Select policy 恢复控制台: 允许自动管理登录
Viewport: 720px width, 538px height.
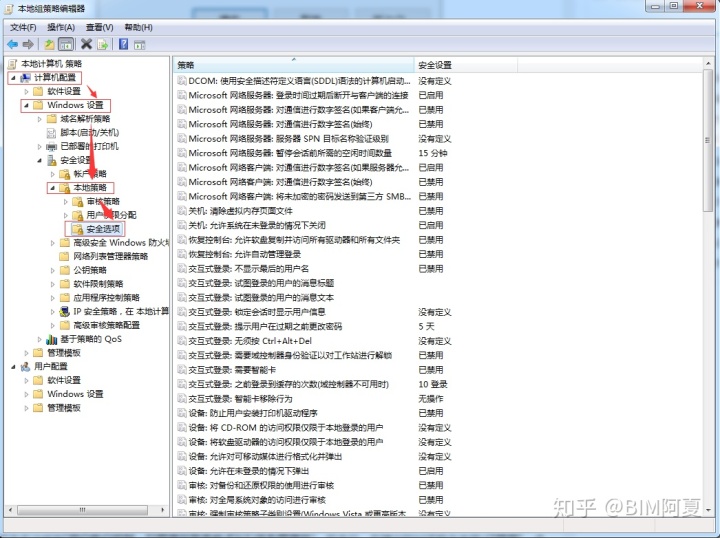(x=244, y=254)
